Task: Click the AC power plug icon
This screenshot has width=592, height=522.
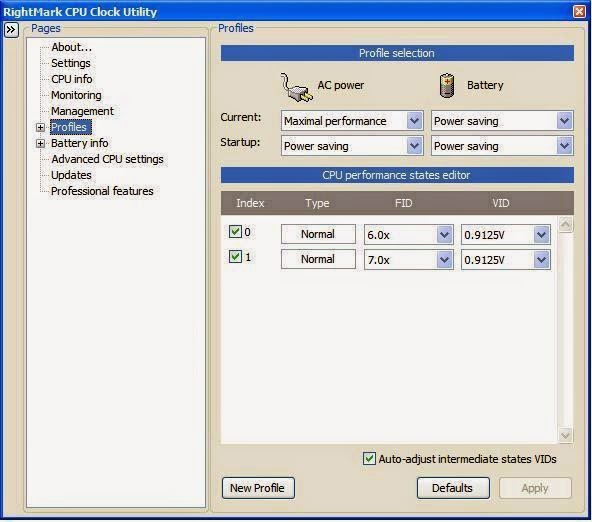Action: coord(296,88)
